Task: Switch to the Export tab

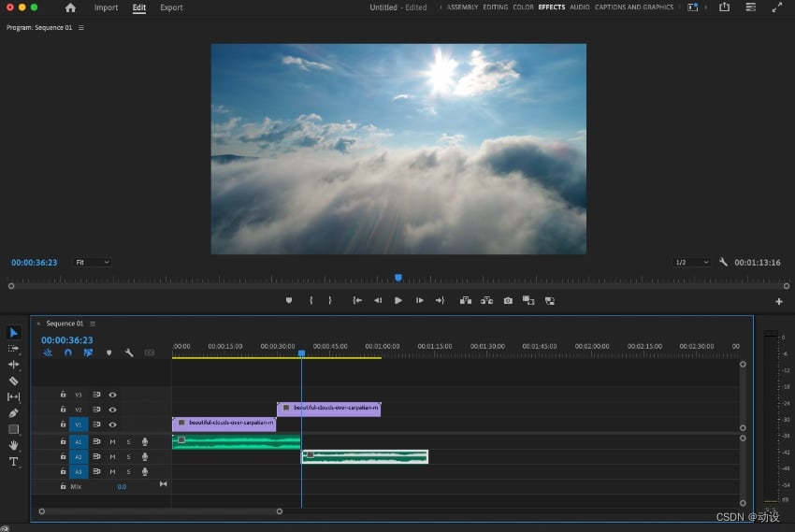Action: (x=171, y=7)
